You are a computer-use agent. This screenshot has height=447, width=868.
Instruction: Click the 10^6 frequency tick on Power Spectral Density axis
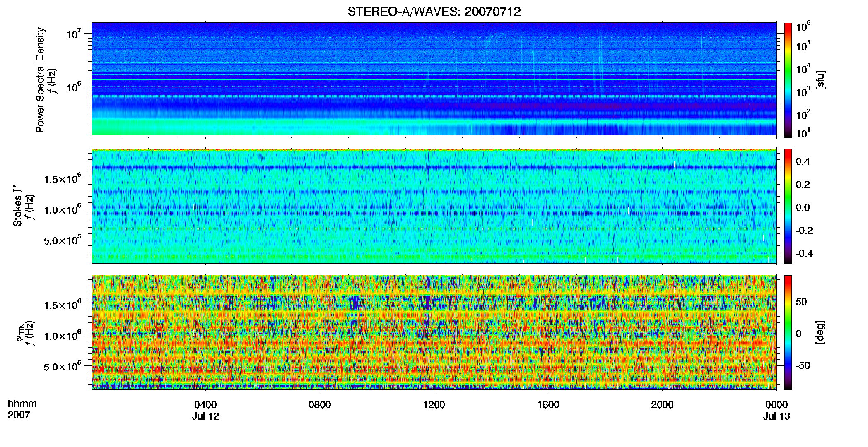click(73, 87)
